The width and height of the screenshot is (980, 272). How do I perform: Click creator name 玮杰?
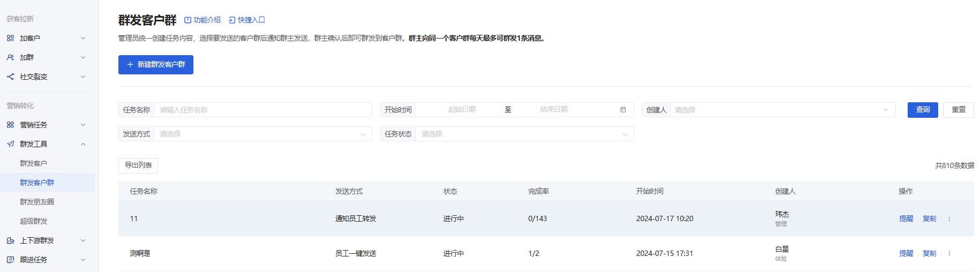coord(782,214)
